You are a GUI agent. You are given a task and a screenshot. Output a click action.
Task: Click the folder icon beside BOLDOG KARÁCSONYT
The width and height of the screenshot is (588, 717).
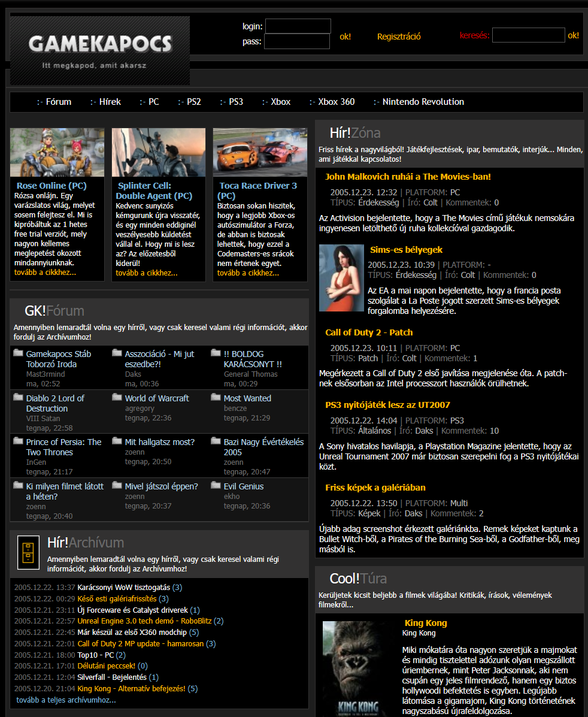pyautogui.click(x=216, y=353)
